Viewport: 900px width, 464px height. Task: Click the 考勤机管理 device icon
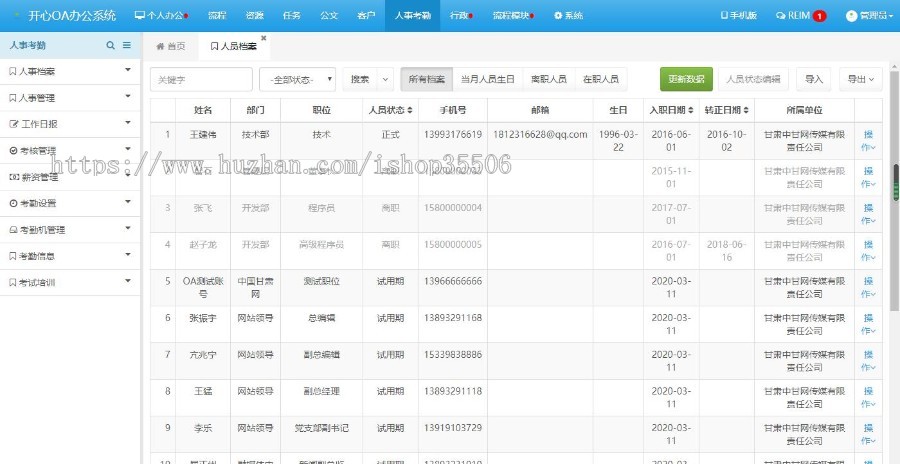coord(14,230)
